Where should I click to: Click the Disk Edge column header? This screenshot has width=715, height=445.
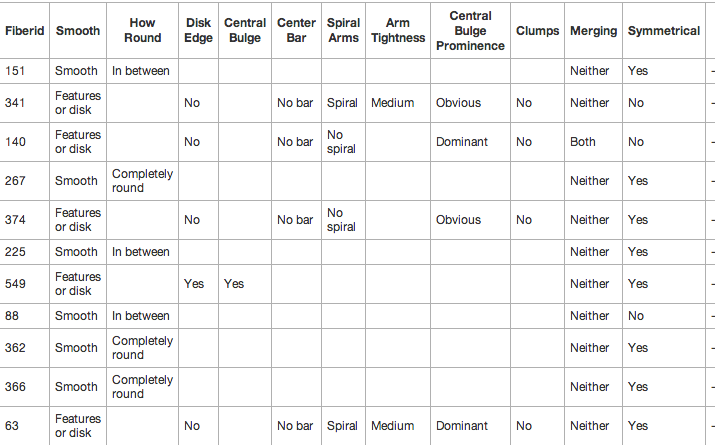coord(198,31)
